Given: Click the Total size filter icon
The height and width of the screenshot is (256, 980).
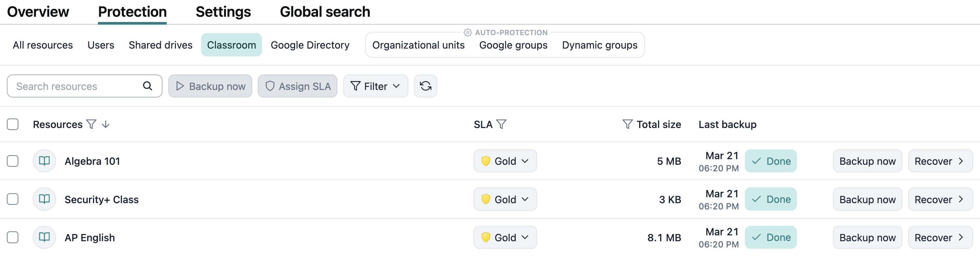Looking at the screenshot, I should tap(627, 125).
